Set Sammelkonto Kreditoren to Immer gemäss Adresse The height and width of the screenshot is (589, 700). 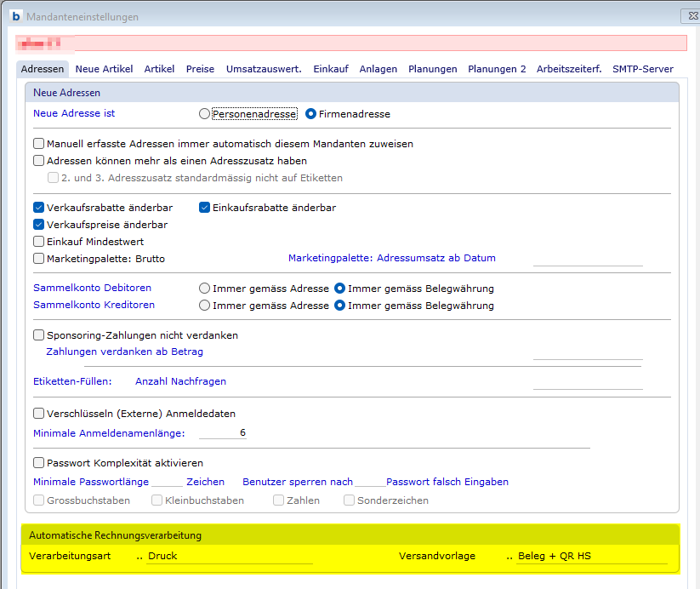coord(204,306)
